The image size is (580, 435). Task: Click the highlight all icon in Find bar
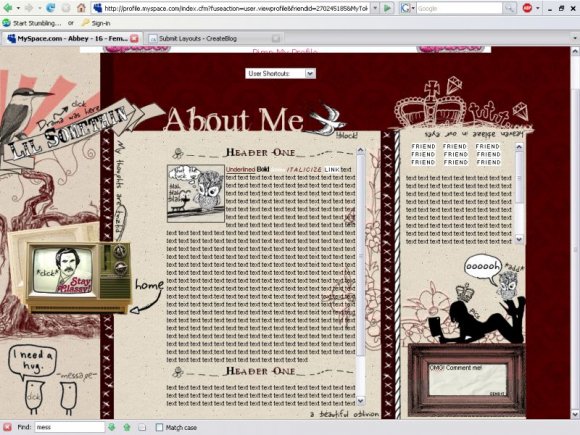(x=142, y=427)
